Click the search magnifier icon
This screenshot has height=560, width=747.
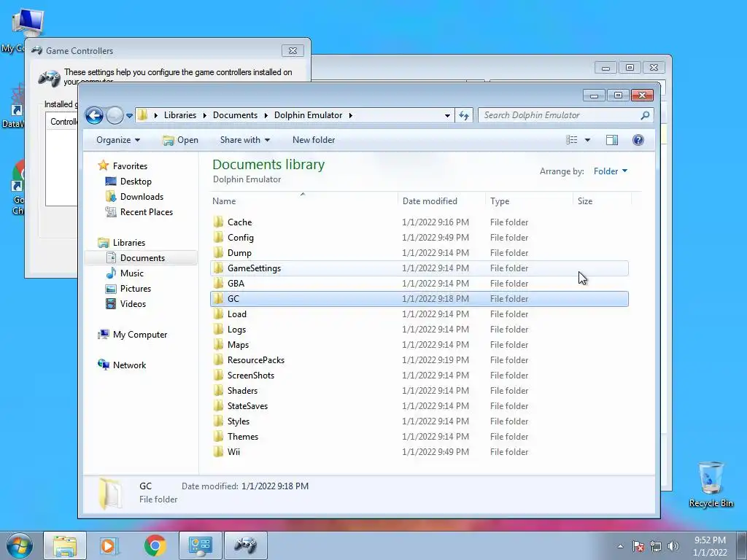pos(645,115)
